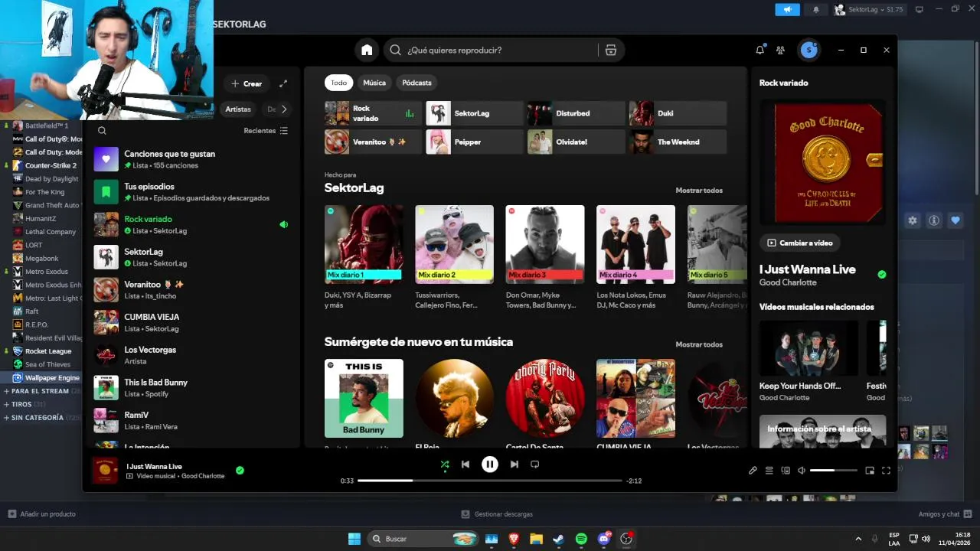Open Spotify notifications bell
This screenshot has height=551, width=980.
(759, 50)
